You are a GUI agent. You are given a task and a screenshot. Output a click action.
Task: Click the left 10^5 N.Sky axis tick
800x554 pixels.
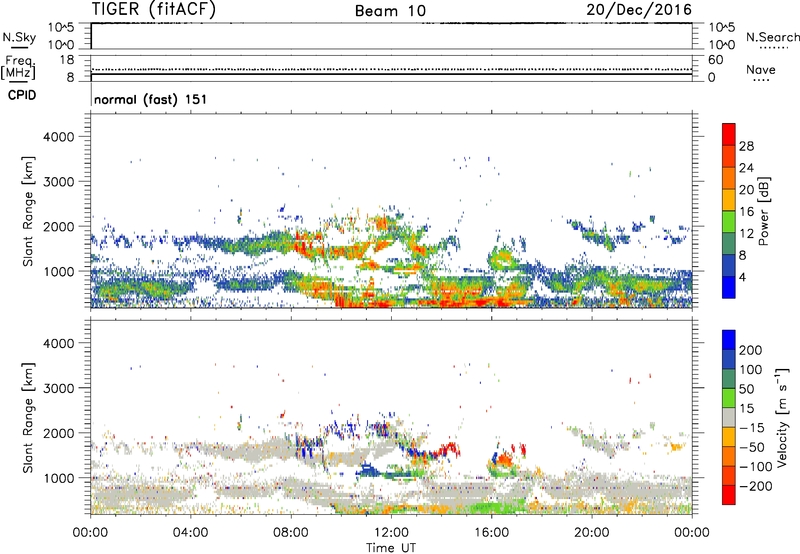[61, 27]
